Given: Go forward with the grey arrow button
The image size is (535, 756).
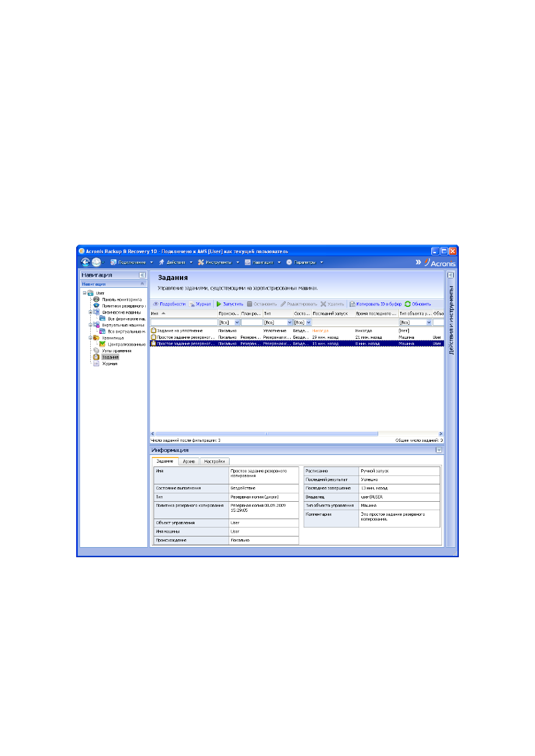Looking at the screenshot, I should (x=96, y=262).
